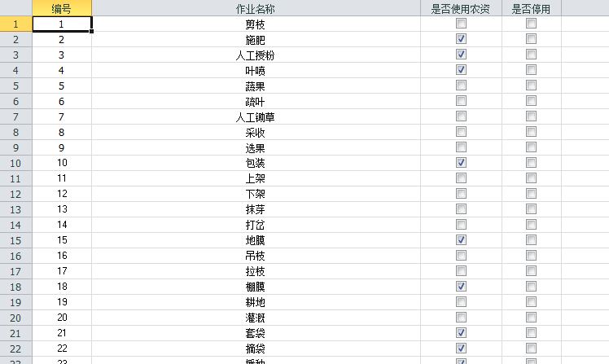
Task: Click the 下架 cell
Action: (x=256, y=195)
